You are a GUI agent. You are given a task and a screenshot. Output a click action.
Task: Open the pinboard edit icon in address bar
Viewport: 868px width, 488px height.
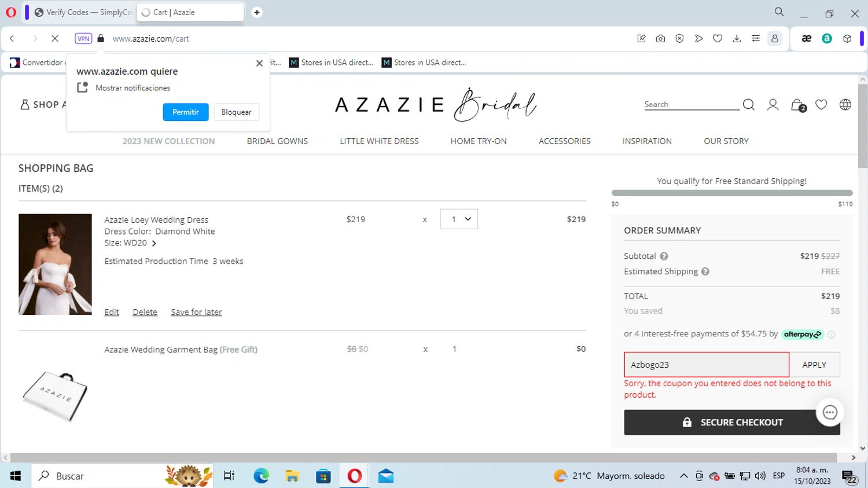tap(641, 39)
